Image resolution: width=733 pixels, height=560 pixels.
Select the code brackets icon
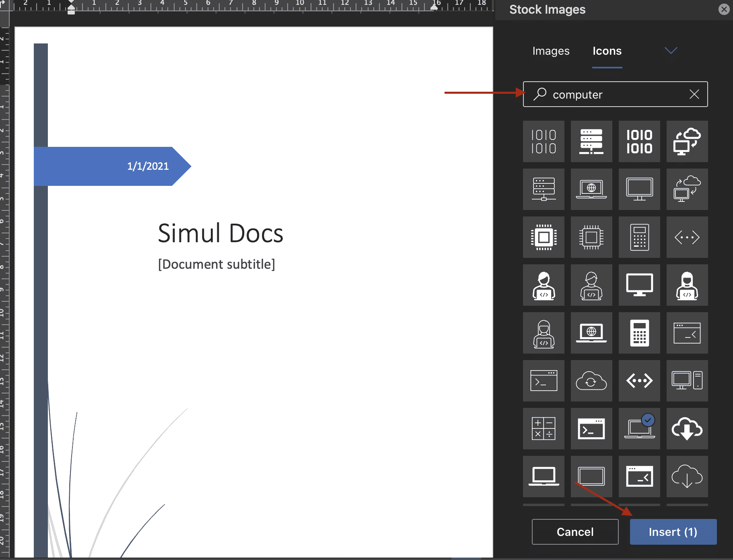[x=687, y=237]
